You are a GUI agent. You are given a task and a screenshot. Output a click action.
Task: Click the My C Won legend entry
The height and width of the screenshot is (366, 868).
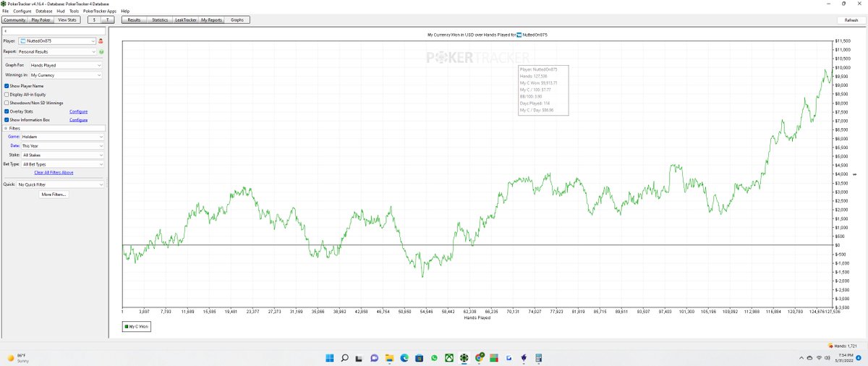coord(137,327)
